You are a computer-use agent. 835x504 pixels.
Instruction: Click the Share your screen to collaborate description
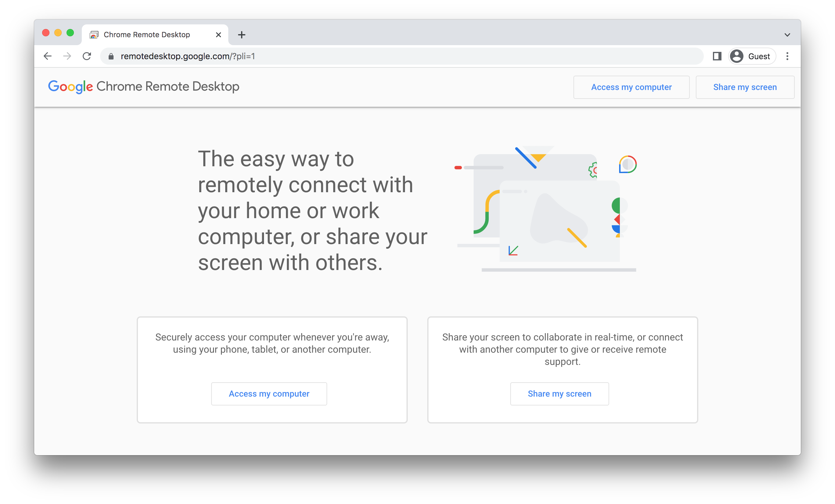[x=562, y=350]
